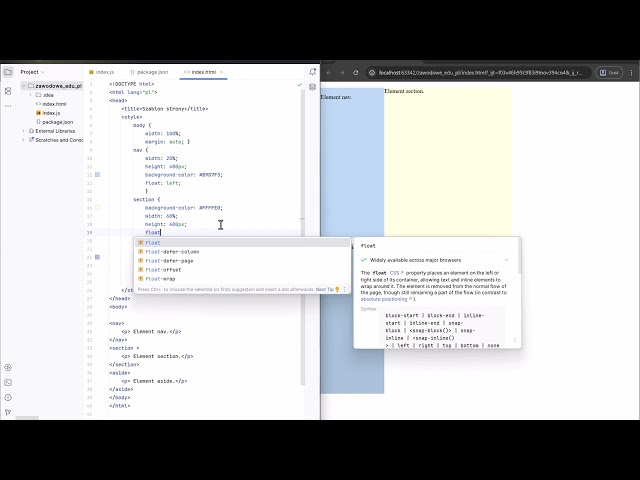The image size is (640, 480).
Task: Switch to the package.json editor tab
Action: tap(149, 72)
